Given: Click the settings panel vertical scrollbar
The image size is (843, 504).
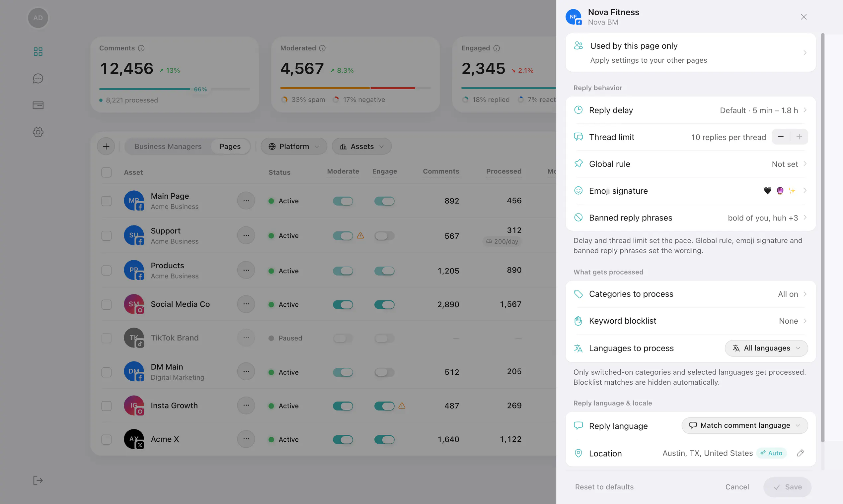Looking at the screenshot, I should tap(823, 238).
